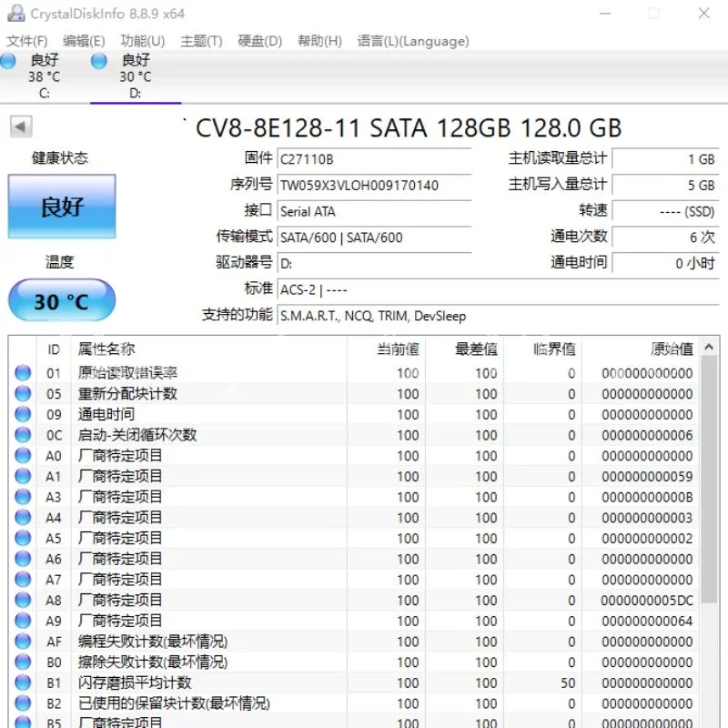Click the power on hours value 0 小时
The height and width of the screenshot is (728, 728).
666,263
